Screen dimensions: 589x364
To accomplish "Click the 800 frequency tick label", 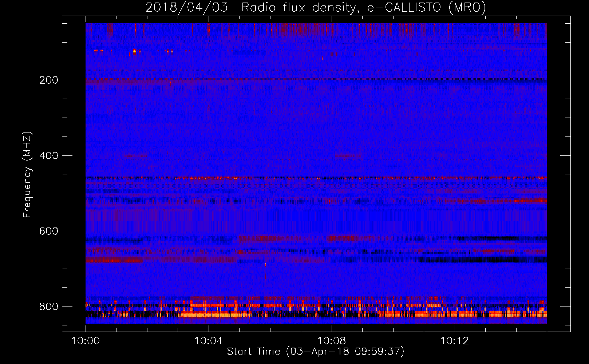I will [49, 306].
